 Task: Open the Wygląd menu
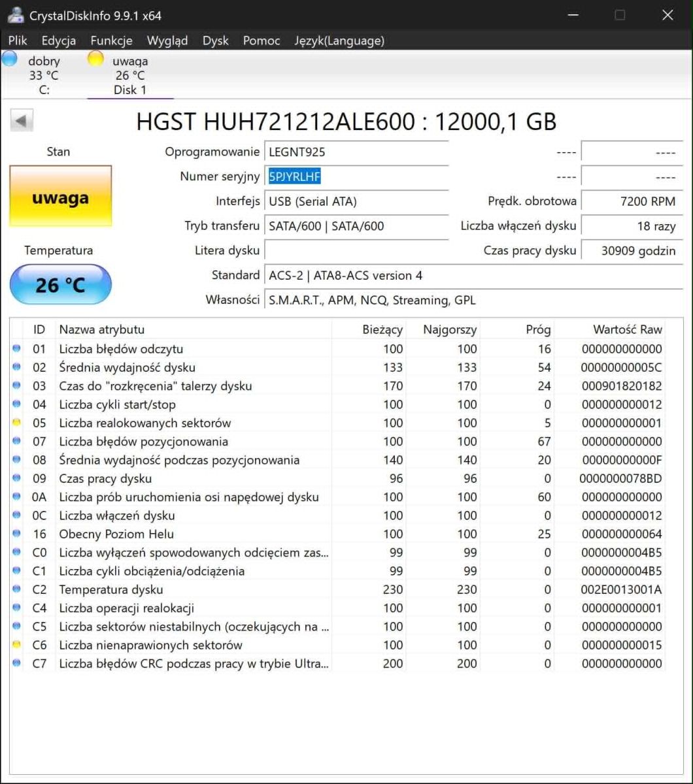[x=167, y=41]
